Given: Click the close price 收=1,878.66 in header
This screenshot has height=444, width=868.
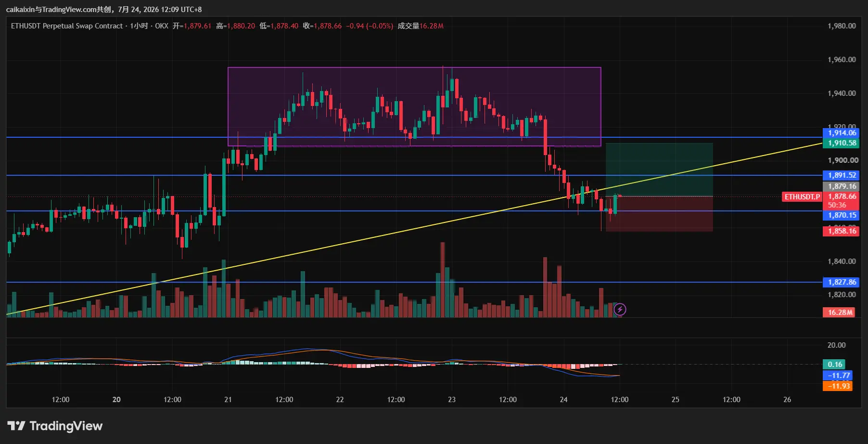Looking at the screenshot, I should point(322,26).
